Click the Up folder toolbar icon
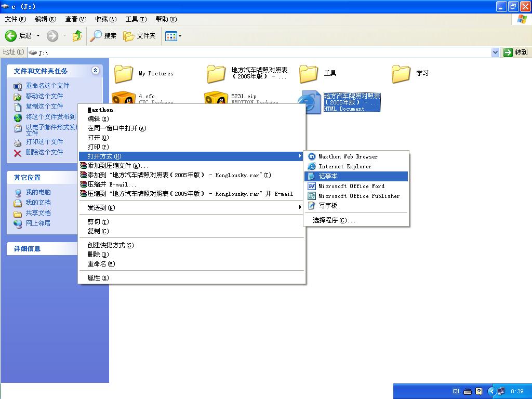532x399 pixels. point(77,36)
